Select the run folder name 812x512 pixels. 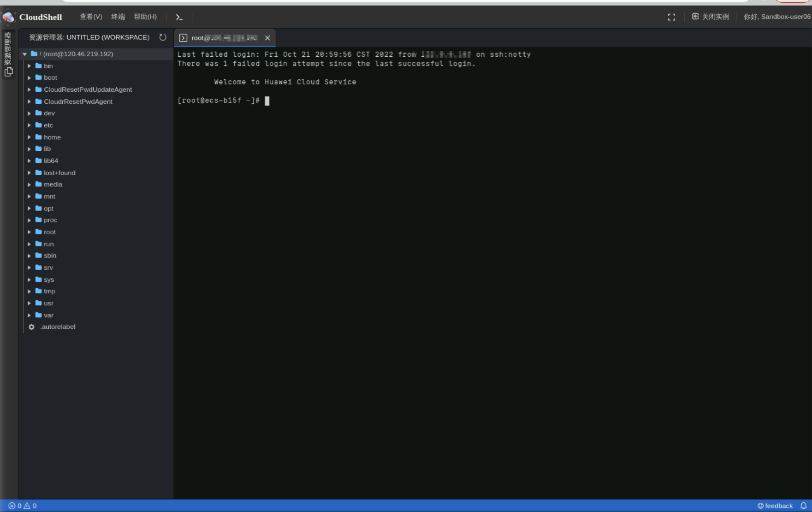point(49,244)
